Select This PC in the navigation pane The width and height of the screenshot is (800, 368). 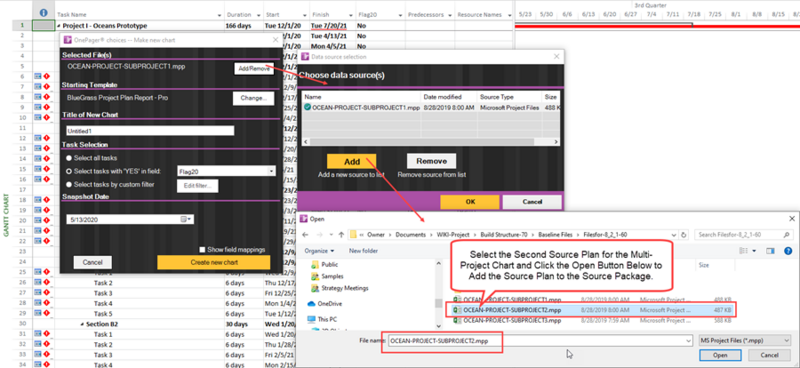click(x=321, y=319)
